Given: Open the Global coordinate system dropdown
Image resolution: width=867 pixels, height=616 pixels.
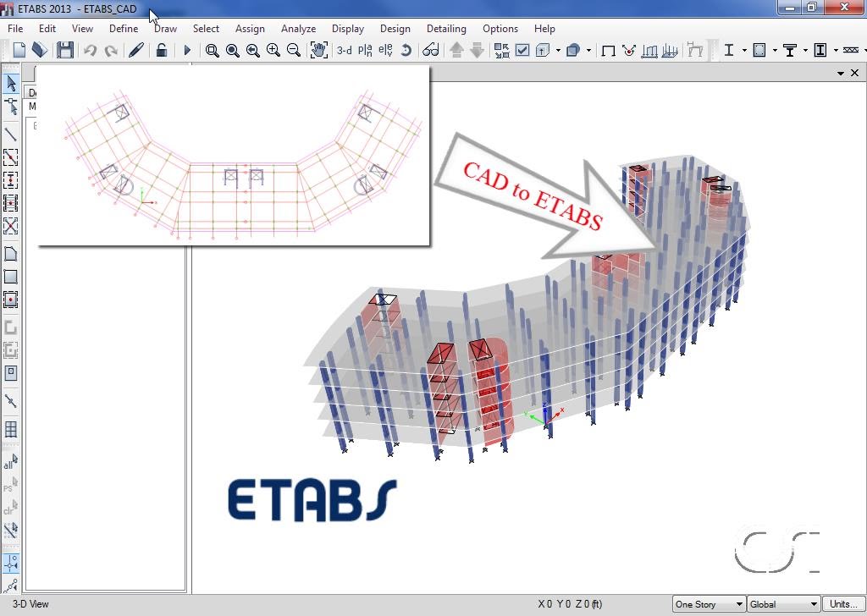Looking at the screenshot, I should coord(783,604).
